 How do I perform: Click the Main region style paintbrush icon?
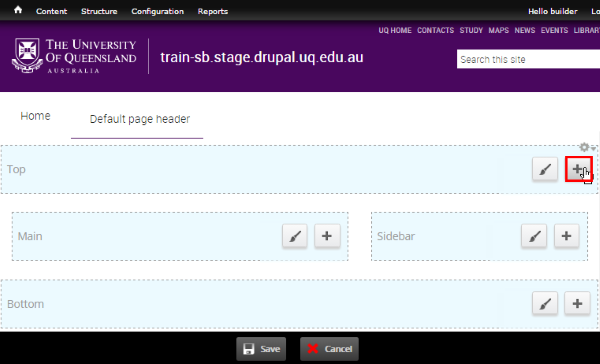coord(295,236)
